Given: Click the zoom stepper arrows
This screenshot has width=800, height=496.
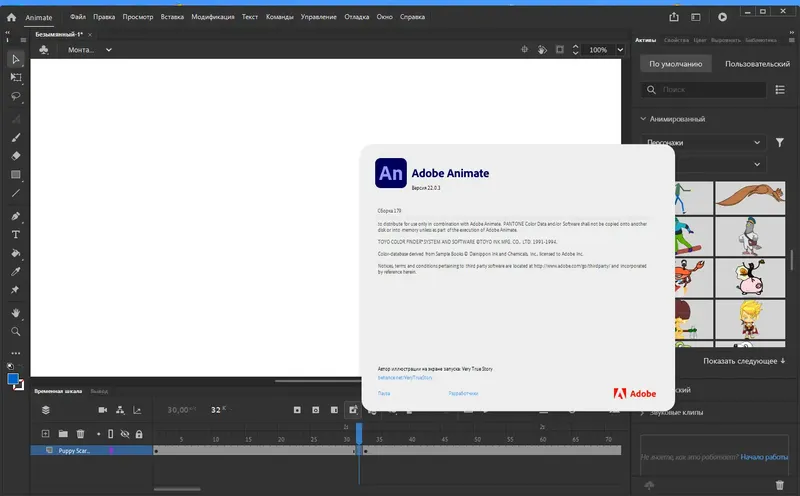Looking at the screenshot, I should [576, 49].
